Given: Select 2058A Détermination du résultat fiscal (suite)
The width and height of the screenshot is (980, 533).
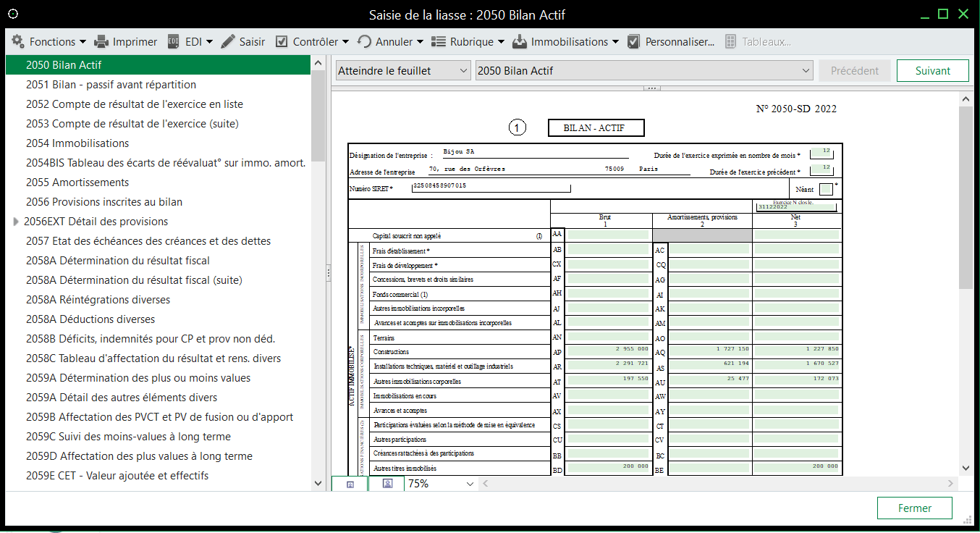Looking at the screenshot, I should pos(159,280).
